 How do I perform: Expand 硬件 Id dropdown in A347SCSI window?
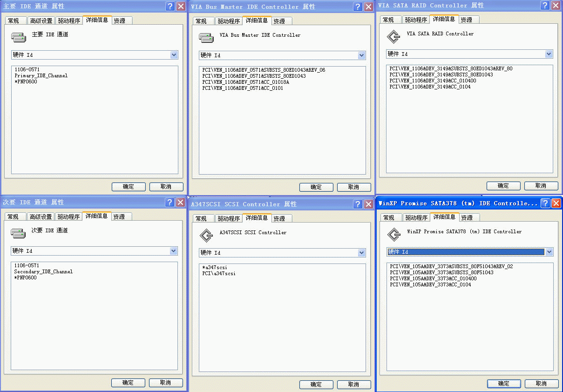pos(361,253)
